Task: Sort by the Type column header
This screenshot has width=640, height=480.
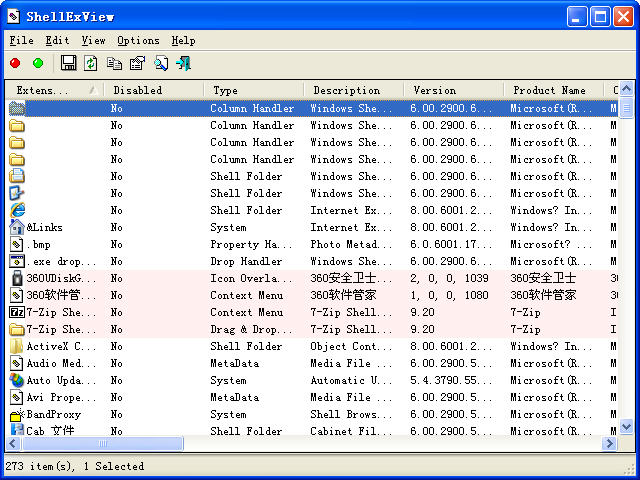Action: tap(254, 90)
